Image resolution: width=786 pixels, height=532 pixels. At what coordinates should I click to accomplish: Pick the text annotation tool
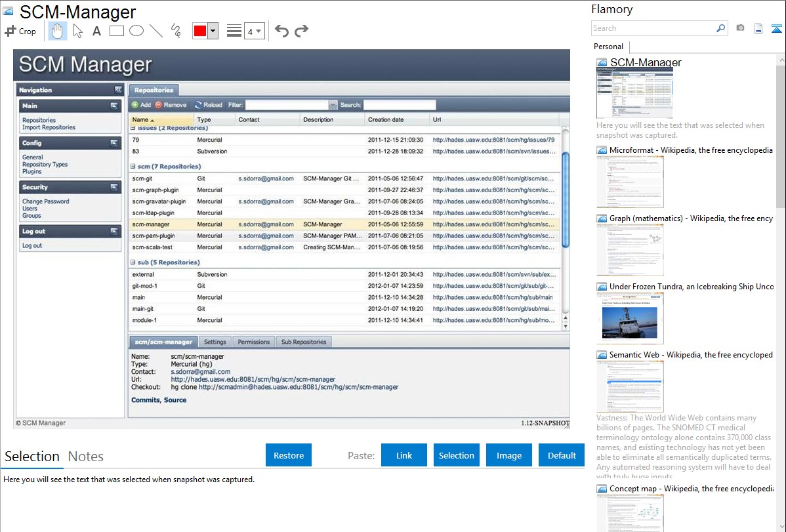[x=96, y=31]
